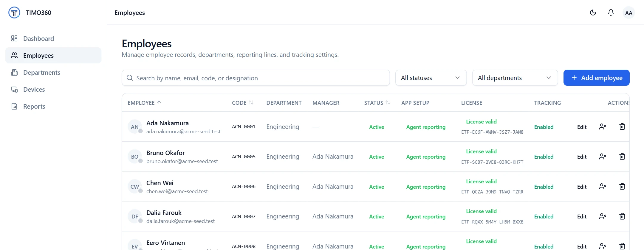
Task: Sort by the Employee column arrow
Action: [159, 102]
